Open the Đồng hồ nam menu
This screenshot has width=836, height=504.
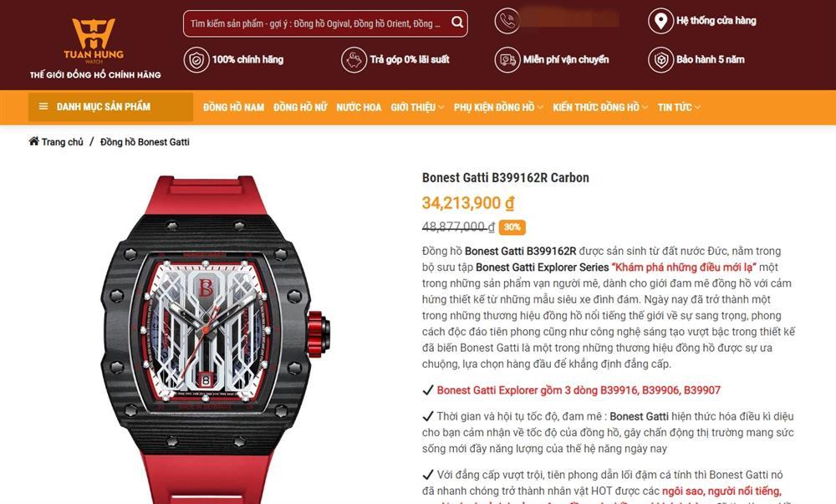point(233,107)
